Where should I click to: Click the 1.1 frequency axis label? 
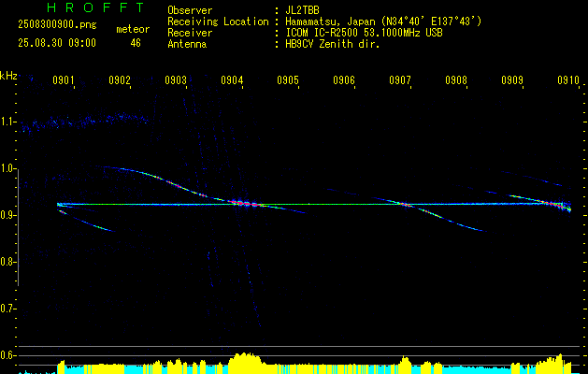pyautogui.click(x=8, y=122)
